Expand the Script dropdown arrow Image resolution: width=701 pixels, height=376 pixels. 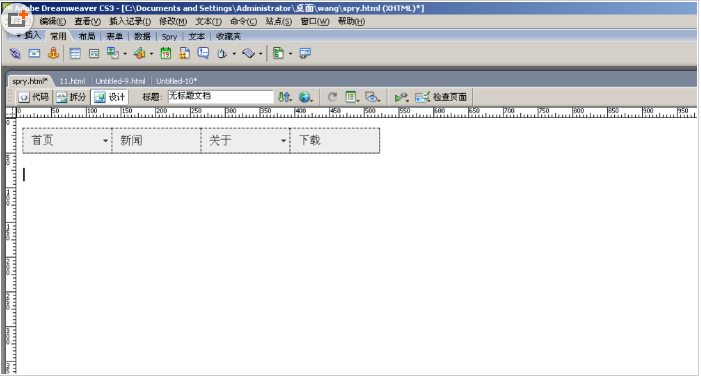261,54
